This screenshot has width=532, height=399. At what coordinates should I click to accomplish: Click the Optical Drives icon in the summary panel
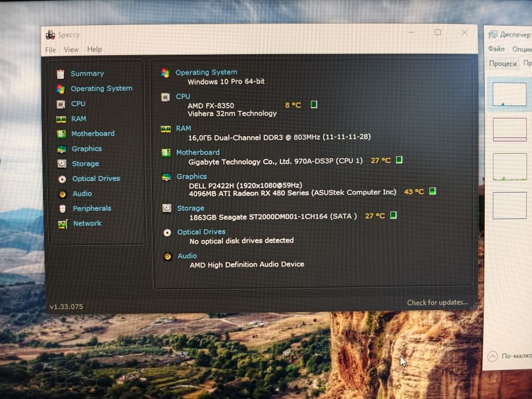[x=167, y=233]
